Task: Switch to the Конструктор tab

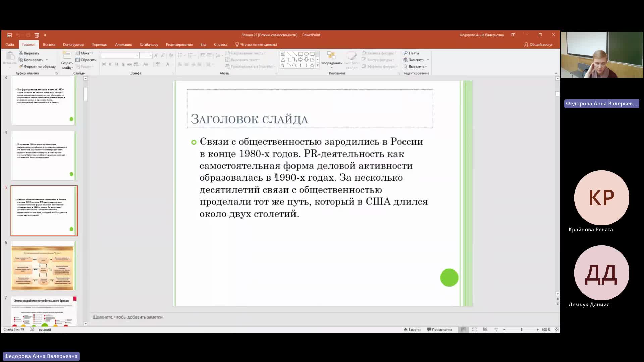Action: pyautogui.click(x=73, y=44)
